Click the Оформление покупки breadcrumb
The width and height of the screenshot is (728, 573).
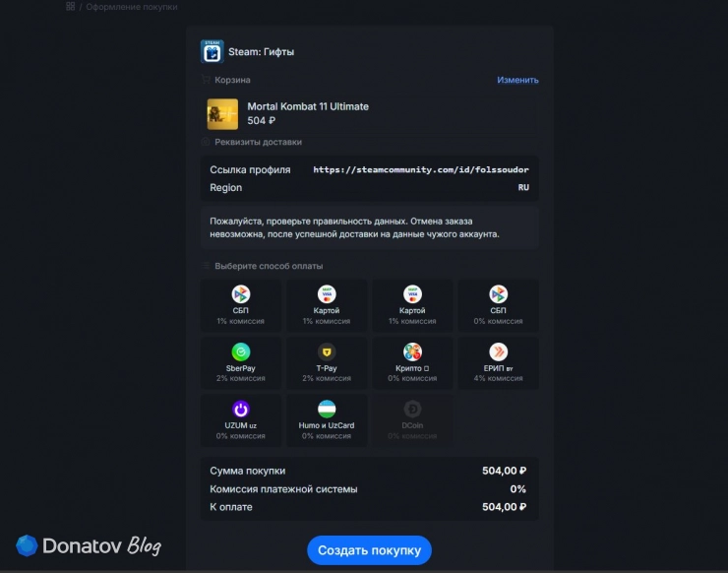[132, 7]
